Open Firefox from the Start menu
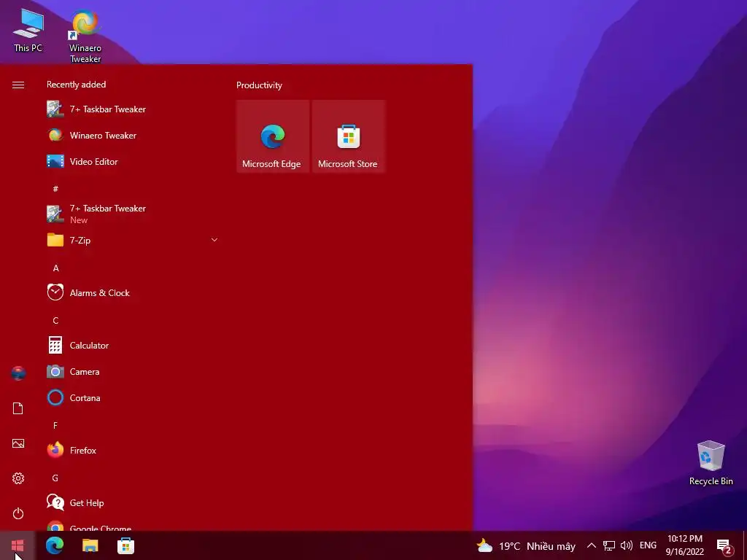Image resolution: width=747 pixels, height=560 pixels. pos(132,449)
